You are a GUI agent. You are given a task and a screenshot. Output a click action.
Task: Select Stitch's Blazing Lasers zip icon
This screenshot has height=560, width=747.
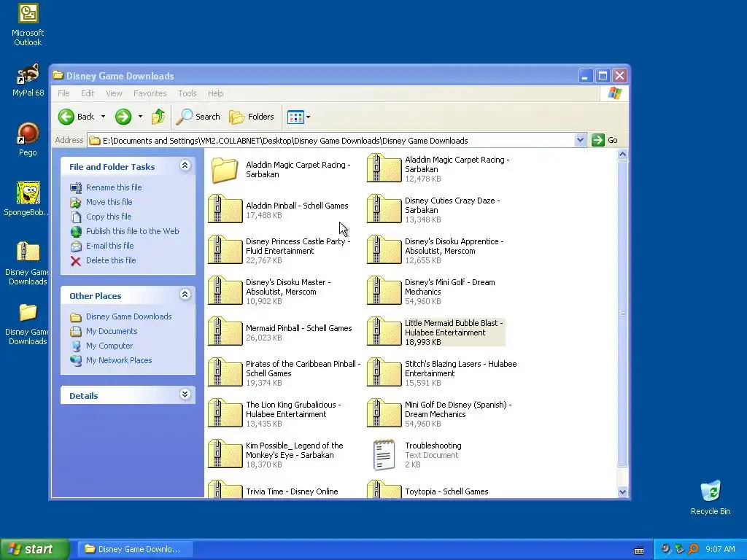[x=384, y=372]
